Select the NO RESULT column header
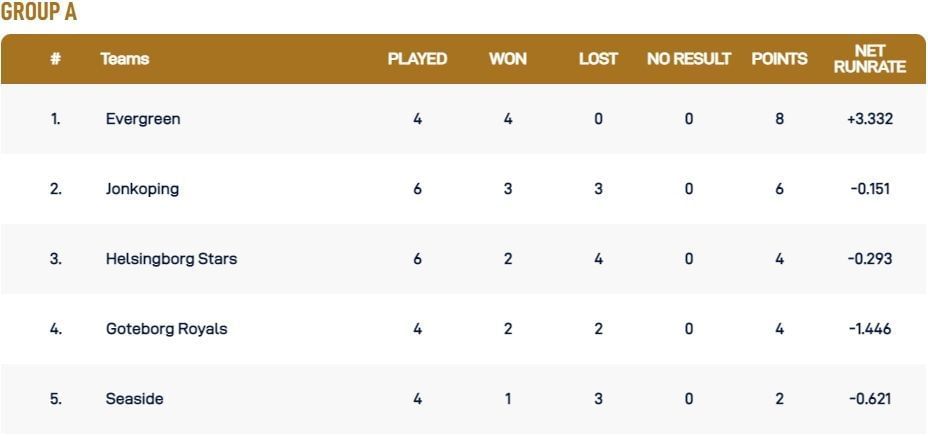Image resolution: width=928 pixels, height=436 pixels. click(689, 59)
